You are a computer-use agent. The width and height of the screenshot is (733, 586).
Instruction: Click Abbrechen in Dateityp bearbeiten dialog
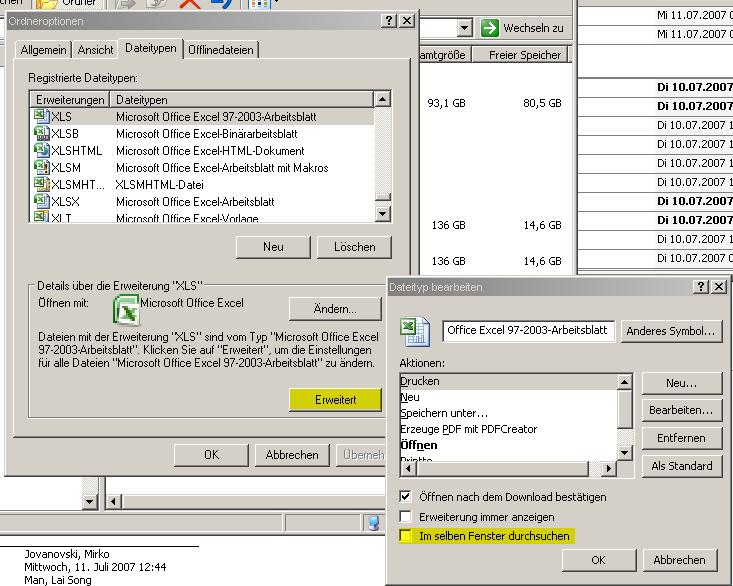click(x=680, y=560)
